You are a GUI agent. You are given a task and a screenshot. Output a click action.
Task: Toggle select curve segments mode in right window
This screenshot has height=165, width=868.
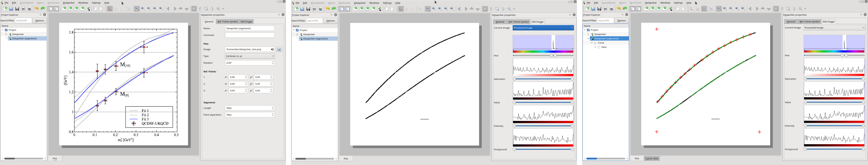(704, 9)
